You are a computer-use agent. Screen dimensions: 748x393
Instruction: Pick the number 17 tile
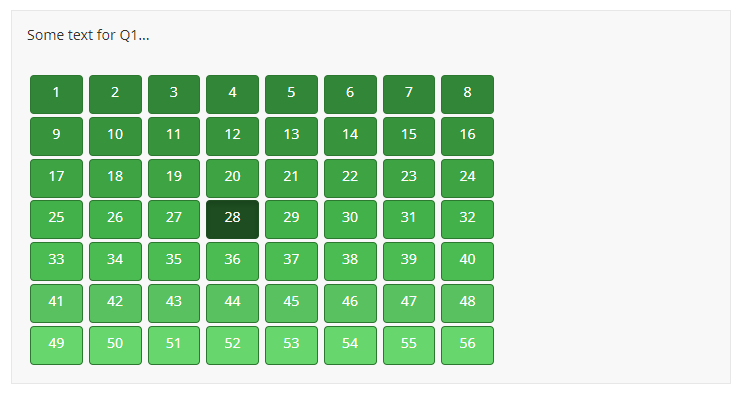(x=56, y=178)
